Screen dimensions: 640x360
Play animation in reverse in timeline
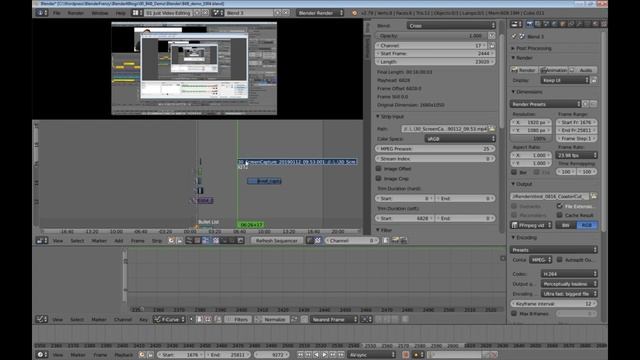click(317, 355)
